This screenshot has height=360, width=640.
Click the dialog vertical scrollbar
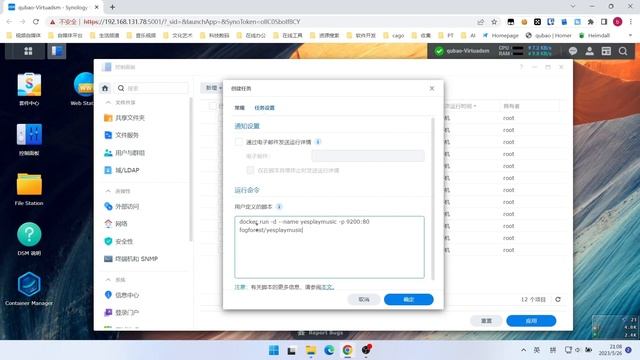(433, 199)
